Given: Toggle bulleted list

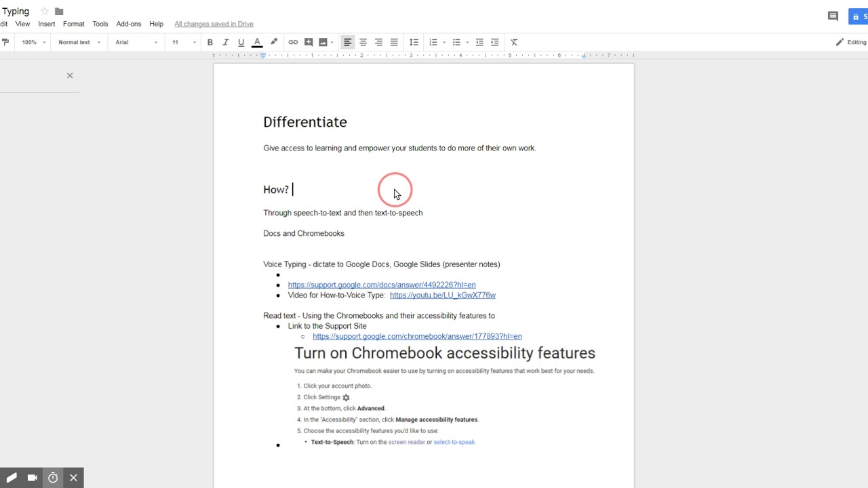Looking at the screenshot, I should coord(456,42).
